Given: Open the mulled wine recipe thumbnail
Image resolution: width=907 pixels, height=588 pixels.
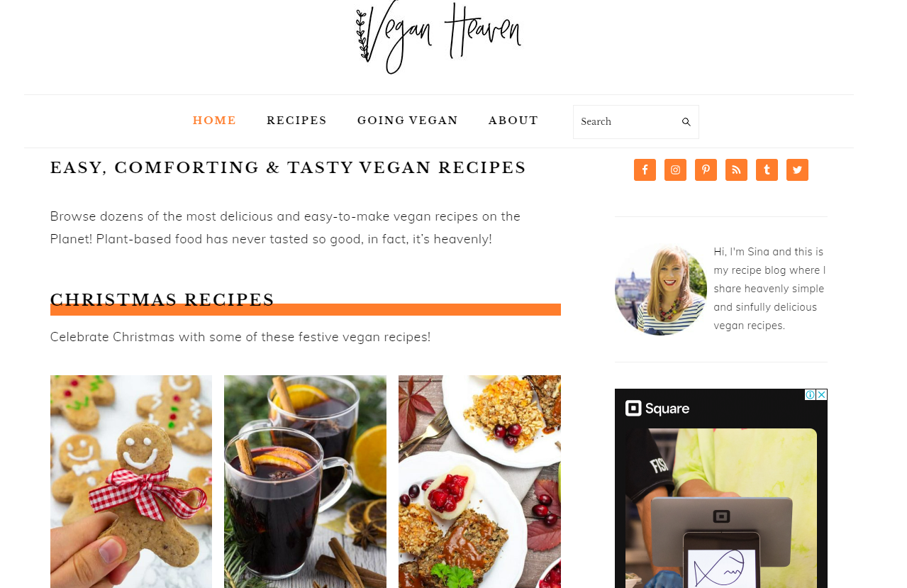Looking at the screenshot, I should click(305, 482).
